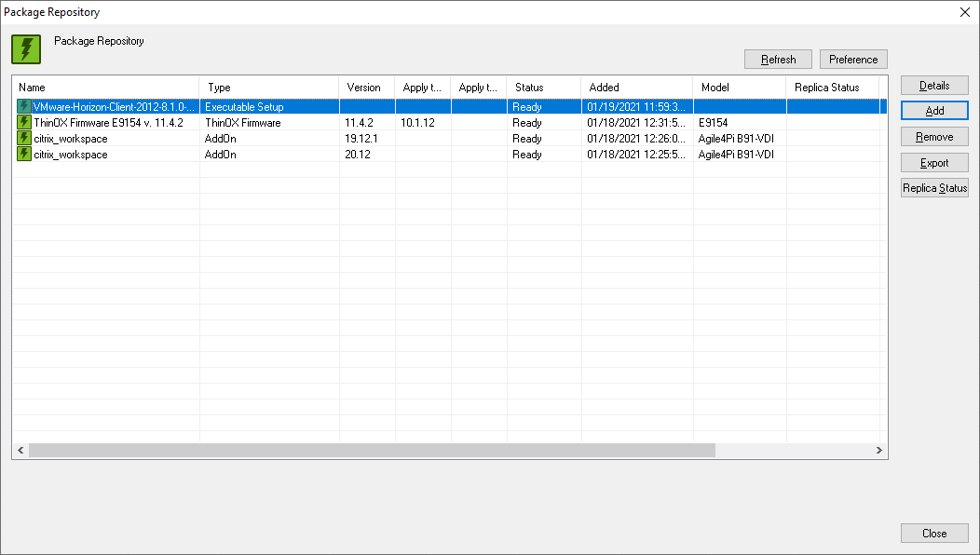Click the horizontal scrollbar thumb

(372, 450)
